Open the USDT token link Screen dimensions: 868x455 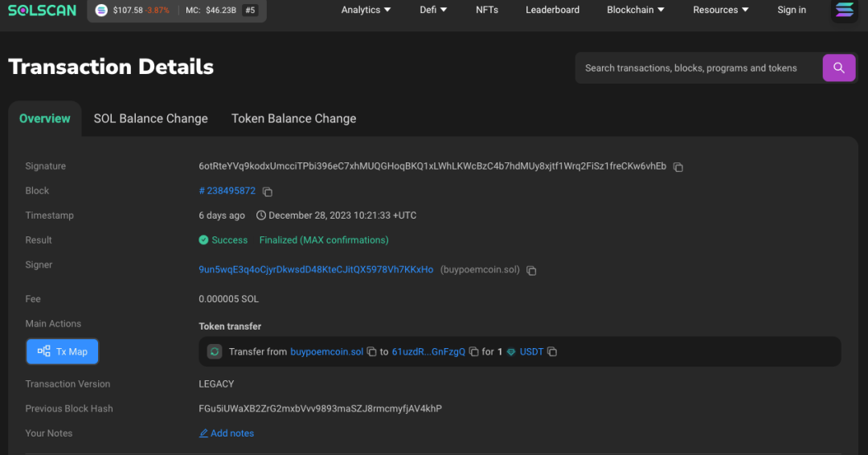[x=531, y=352]
